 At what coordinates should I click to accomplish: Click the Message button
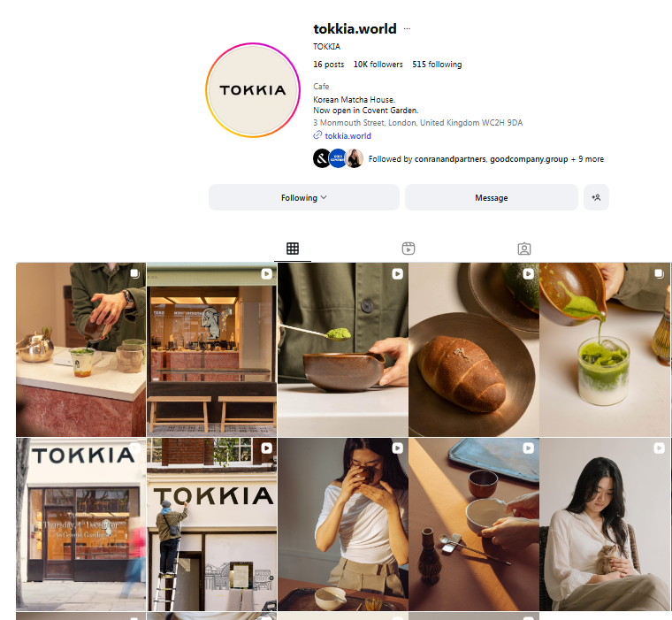tap(491, 197)
